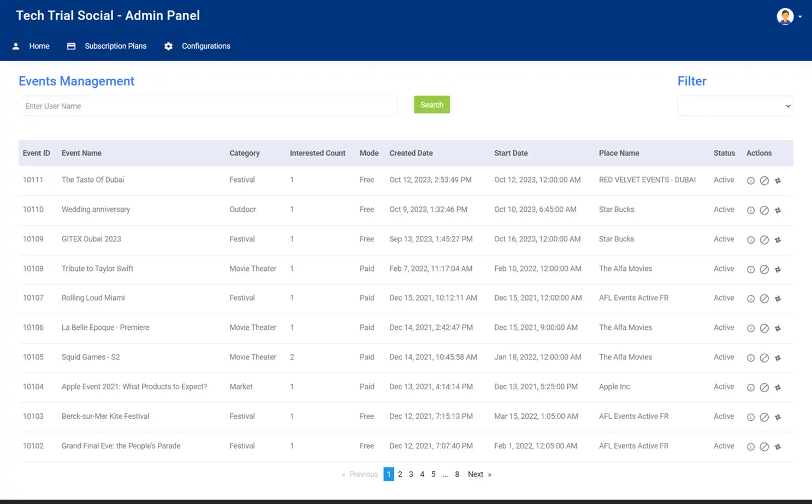
Task: Pin the GITEX Dubai 2023 event
Action: [x=778, y=239]
